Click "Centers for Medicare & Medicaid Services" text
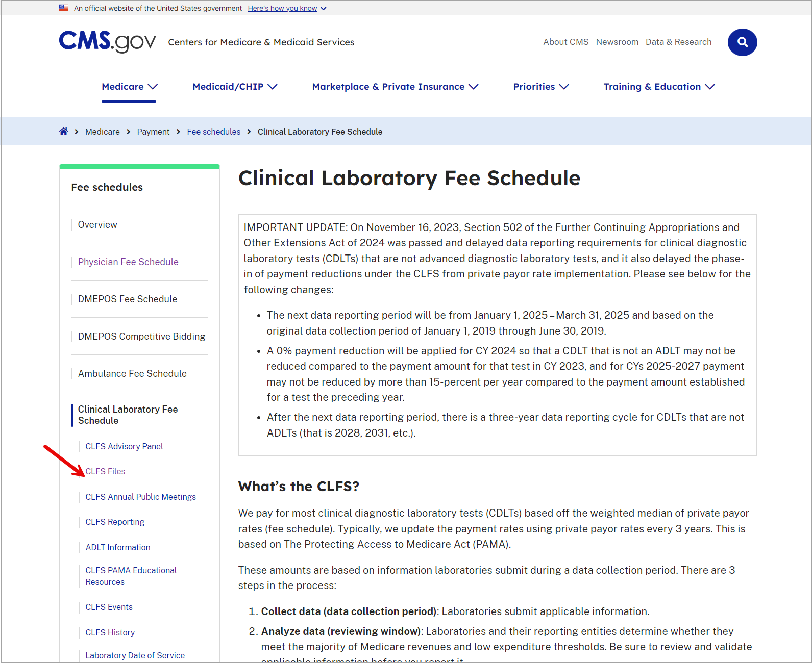This screenshot has height=663, width=812. (261, 42)
